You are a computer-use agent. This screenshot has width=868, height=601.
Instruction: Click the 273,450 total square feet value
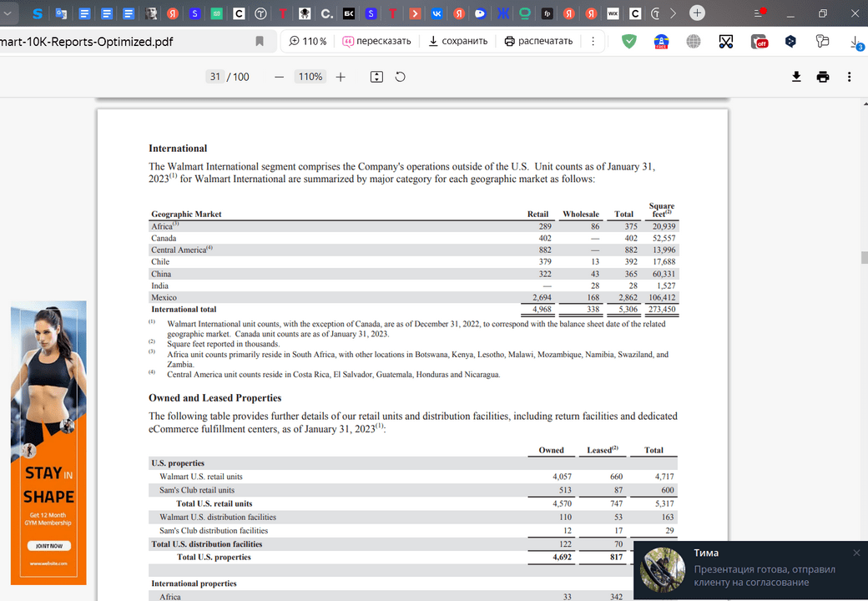point(662,310)
